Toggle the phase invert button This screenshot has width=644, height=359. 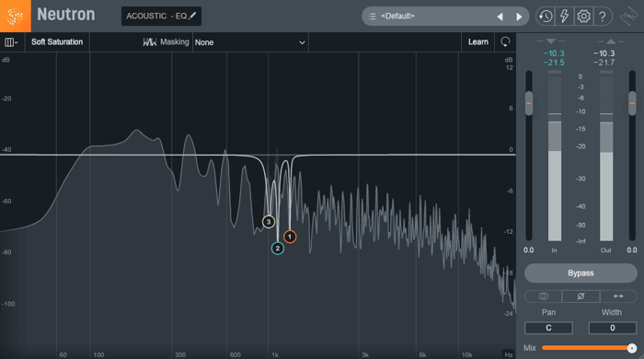(x=581, y=296)
